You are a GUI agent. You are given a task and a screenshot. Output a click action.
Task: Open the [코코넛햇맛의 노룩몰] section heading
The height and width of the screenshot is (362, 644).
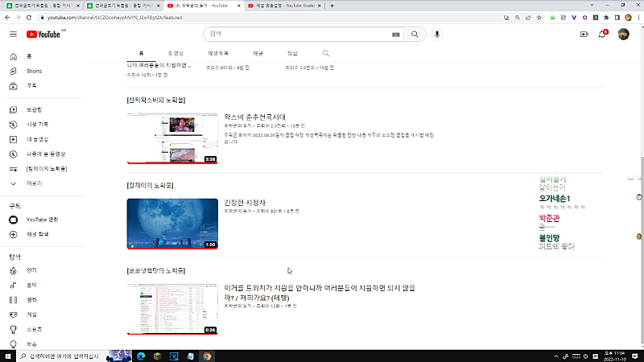[156, 271]
